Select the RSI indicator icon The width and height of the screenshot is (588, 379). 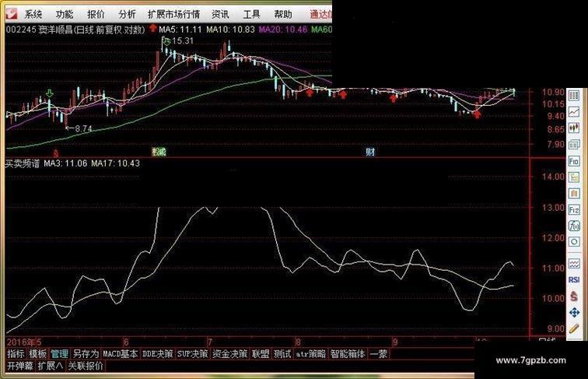(574, 280)
